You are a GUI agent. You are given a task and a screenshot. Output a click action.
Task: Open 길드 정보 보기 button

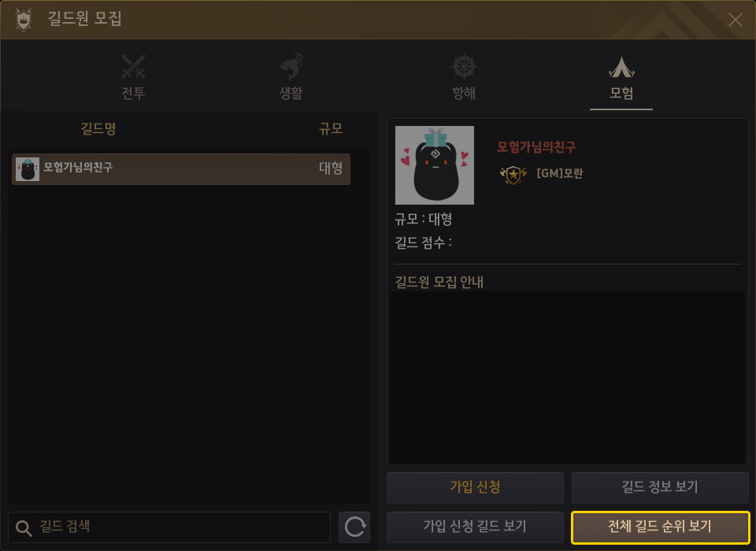coord(660,487)
